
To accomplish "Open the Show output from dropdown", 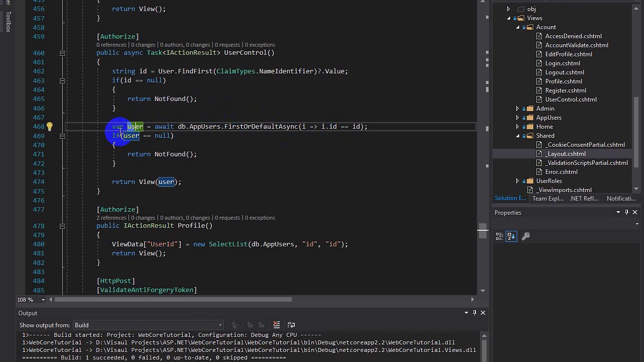I will click(148, 325).
